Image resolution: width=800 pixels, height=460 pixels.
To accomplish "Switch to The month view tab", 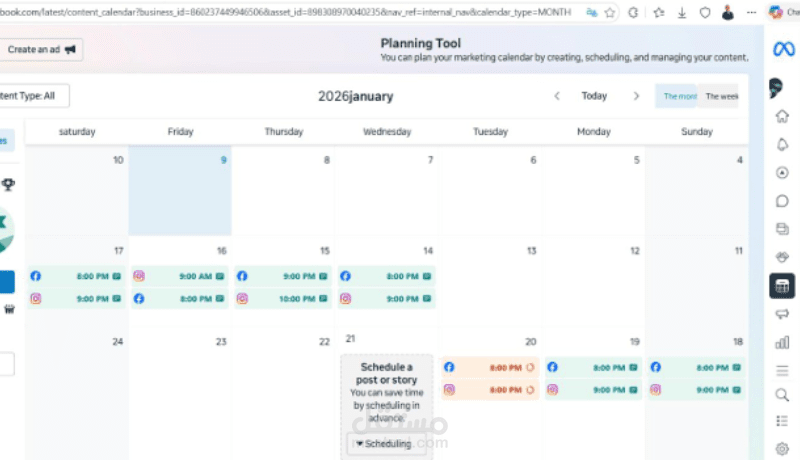I will pos(677,96).
